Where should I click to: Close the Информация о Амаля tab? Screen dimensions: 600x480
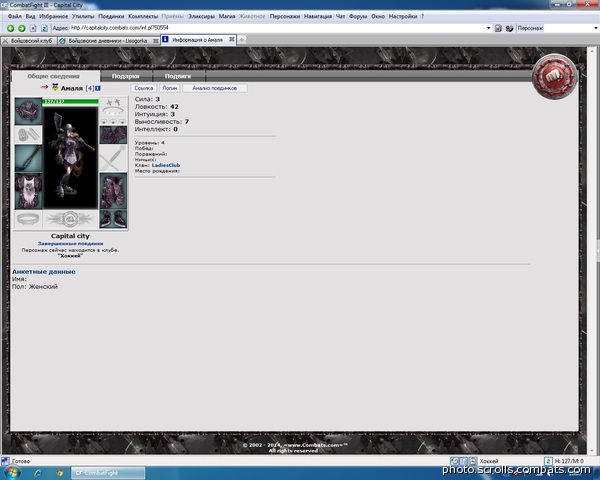232,39
